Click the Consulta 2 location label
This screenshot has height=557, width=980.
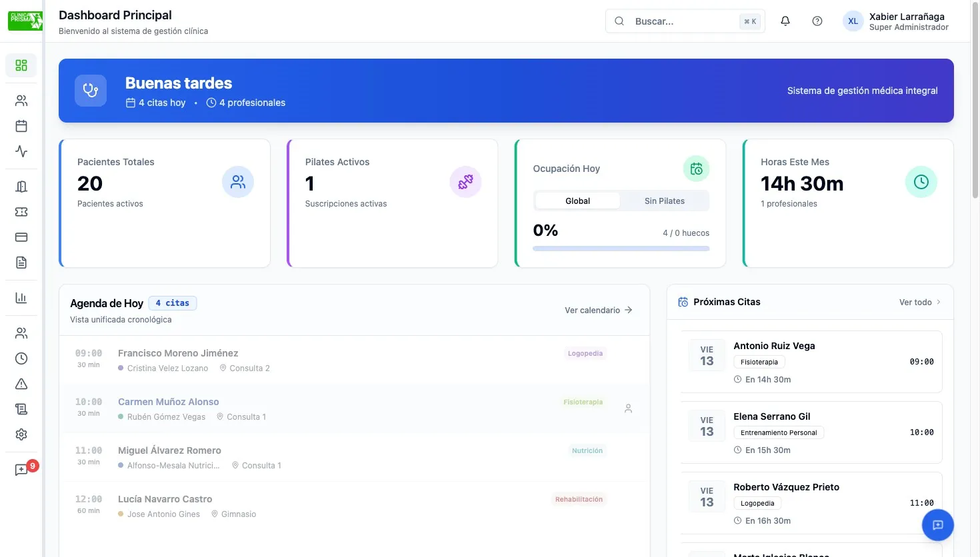[250, 368]
